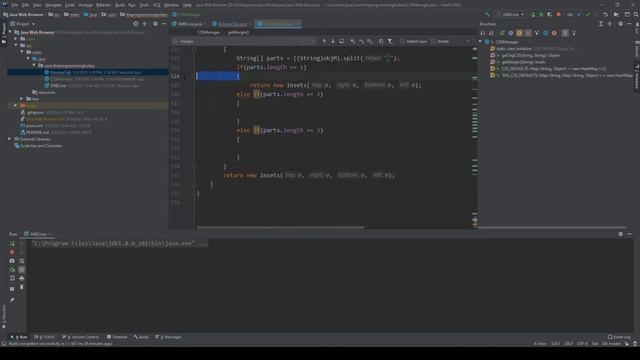
Task: Toggle the yellow Show Fields filter in Structure
Action: click(x=519, y=33)
